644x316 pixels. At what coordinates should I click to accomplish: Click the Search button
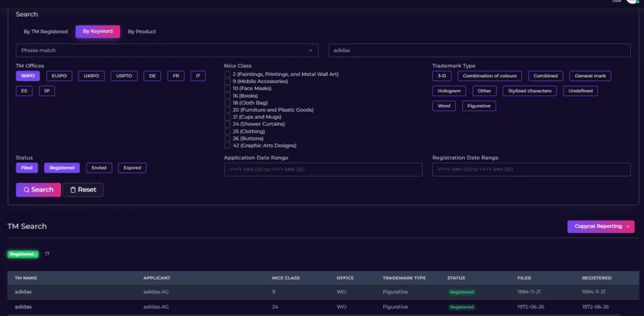click(38, 190)
